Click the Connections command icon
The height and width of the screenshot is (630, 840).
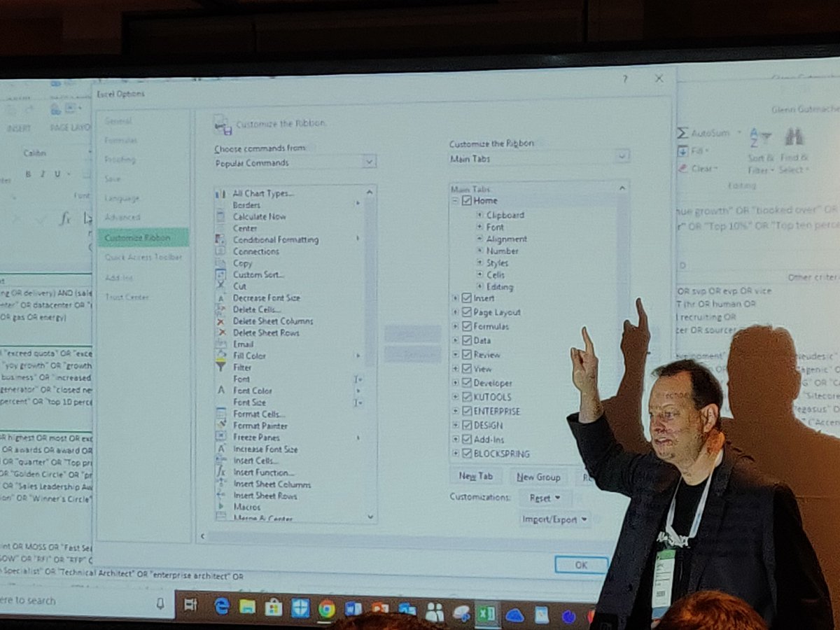221,251
